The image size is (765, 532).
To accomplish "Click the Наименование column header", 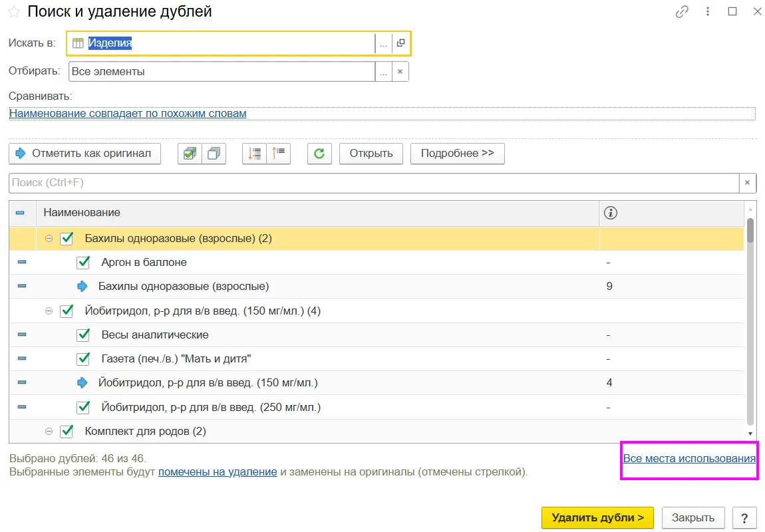I will (317, 213).
